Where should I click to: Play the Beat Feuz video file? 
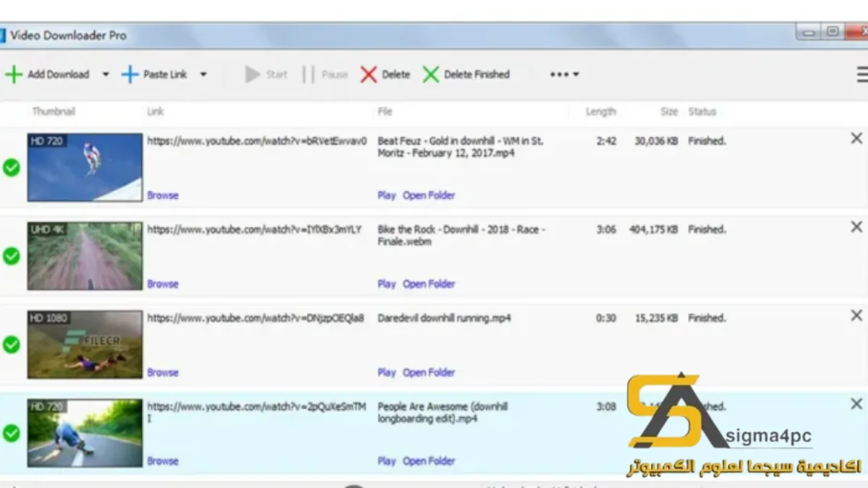[386, 195]
